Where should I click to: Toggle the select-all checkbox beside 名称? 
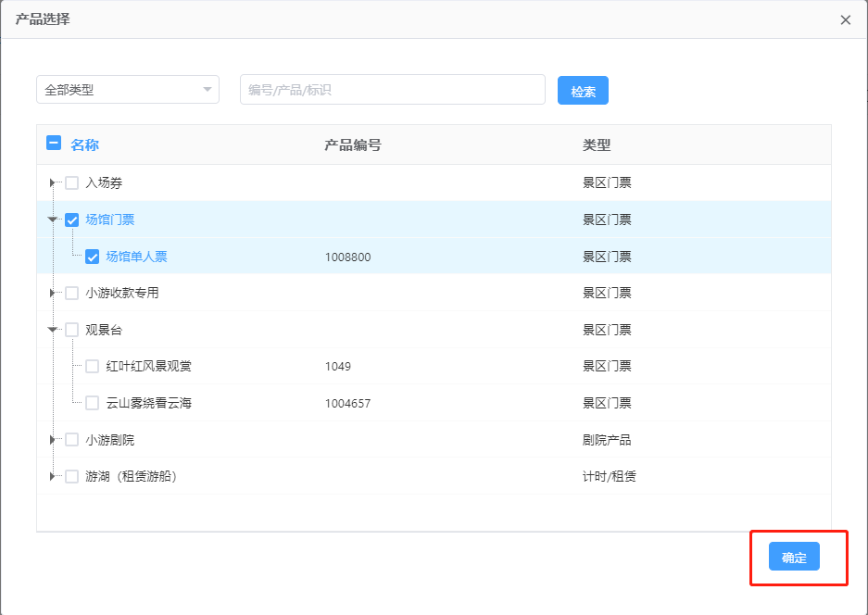pos(54,144)
